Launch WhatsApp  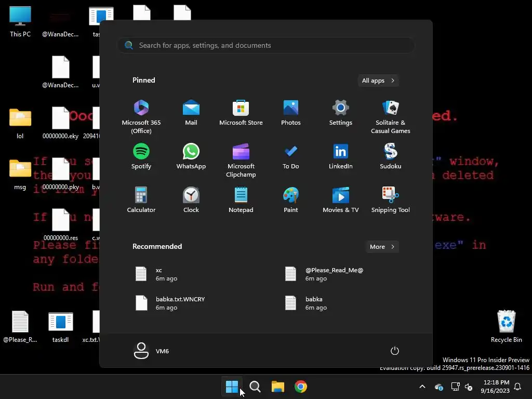click(x=191, y=156)
